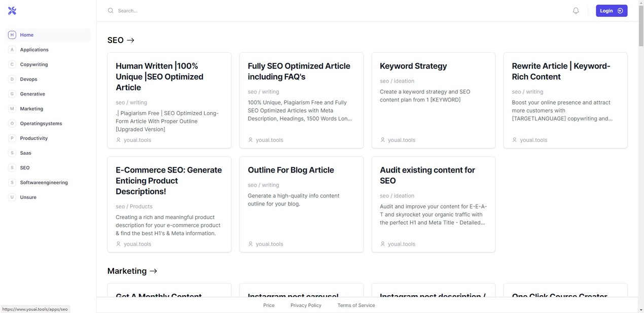Screen dimensions: 644x313
Task: Click the YouAI logo icon
Action: [12, 11]
